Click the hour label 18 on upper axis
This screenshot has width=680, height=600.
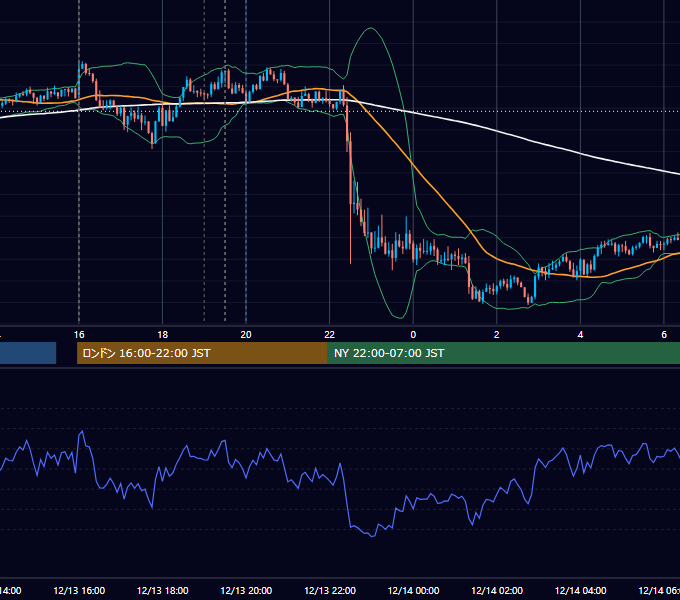pos(163,335)
